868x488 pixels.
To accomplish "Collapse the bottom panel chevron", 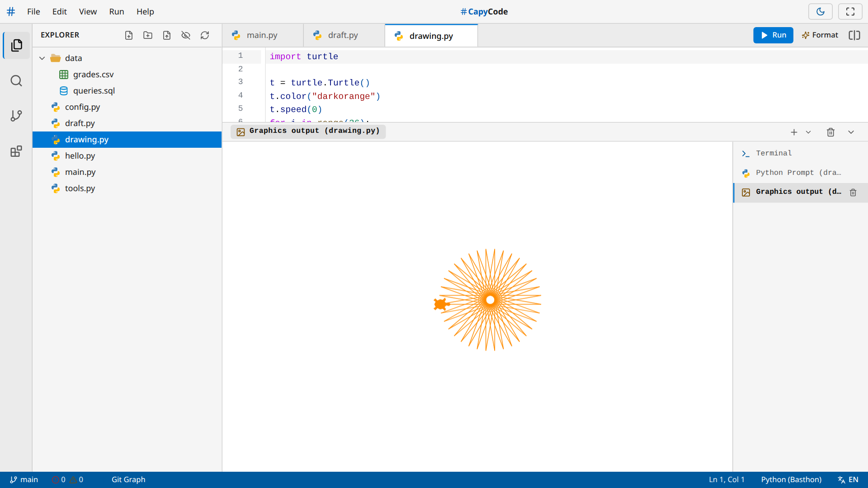I will (851, 132).
